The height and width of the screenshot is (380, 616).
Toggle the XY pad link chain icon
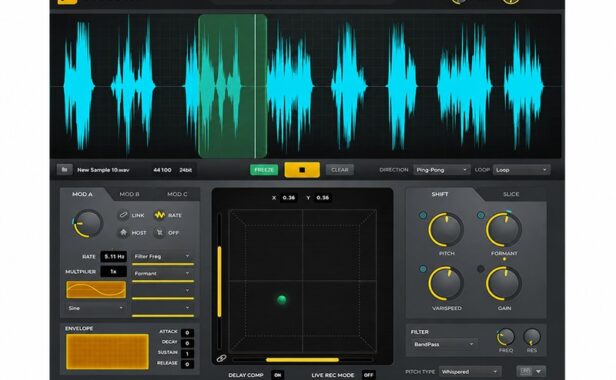point(221,358)
